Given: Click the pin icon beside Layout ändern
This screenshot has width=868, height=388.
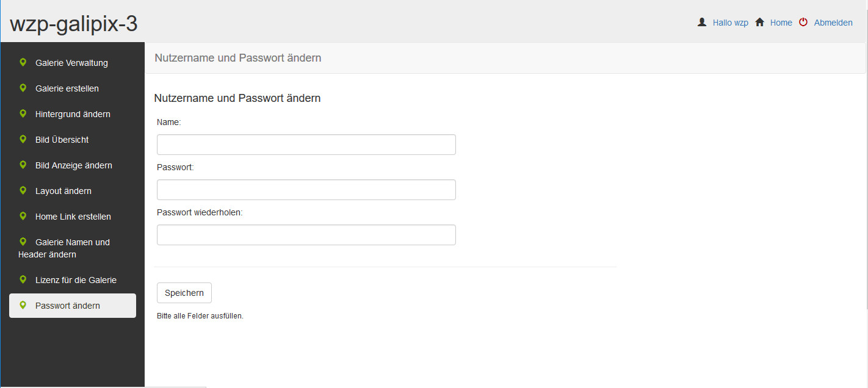Looking at the screenshot, I should click(23, 190).
